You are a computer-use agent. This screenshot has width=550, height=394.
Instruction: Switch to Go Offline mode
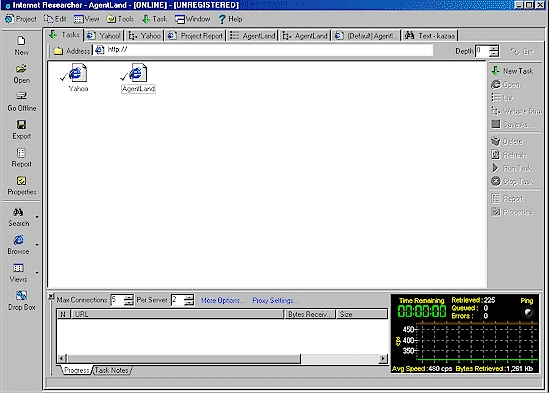(x=21, y=96)
